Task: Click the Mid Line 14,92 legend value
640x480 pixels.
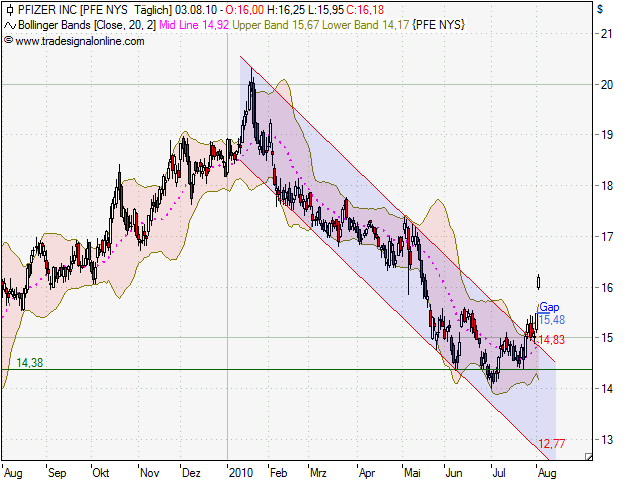Action: [194, 25]
